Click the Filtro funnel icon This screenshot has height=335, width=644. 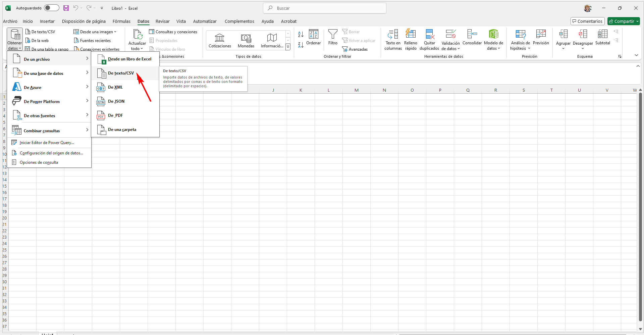click(333, 35)
